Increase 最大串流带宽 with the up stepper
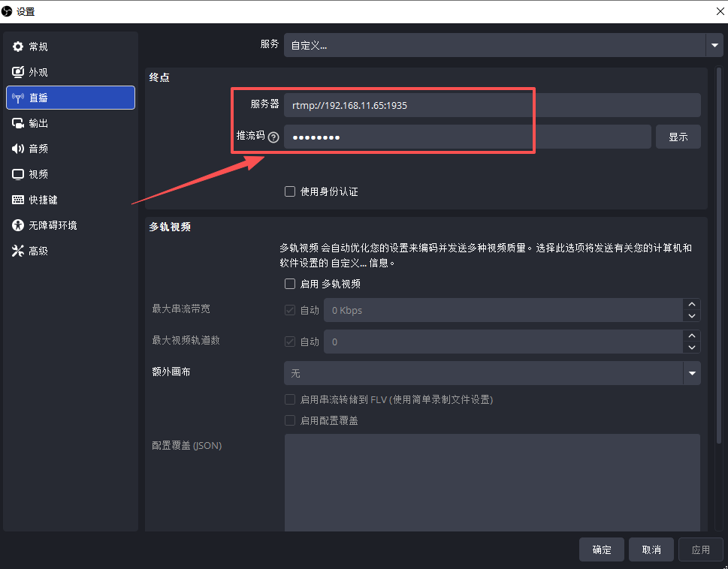The width and height of the screenshot is (728, 569). [x=691, y=305]
